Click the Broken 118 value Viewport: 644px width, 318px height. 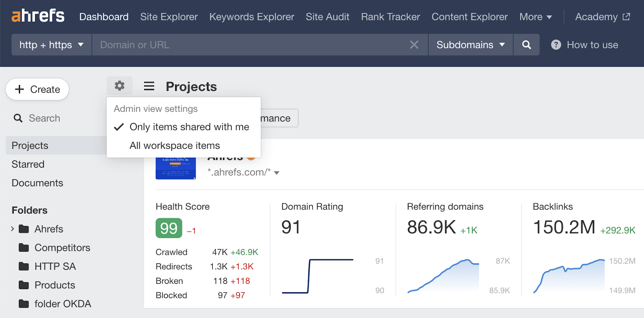[x=221, y=281]
